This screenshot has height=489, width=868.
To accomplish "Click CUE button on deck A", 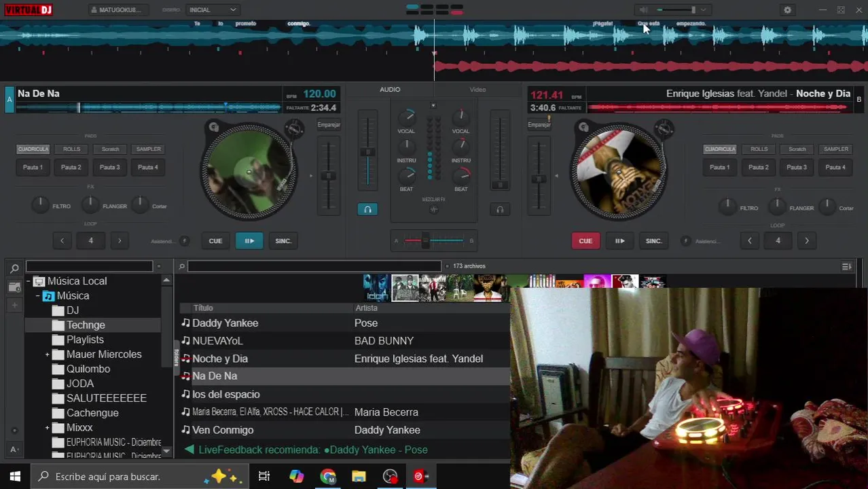I will (x=215, y=241).
